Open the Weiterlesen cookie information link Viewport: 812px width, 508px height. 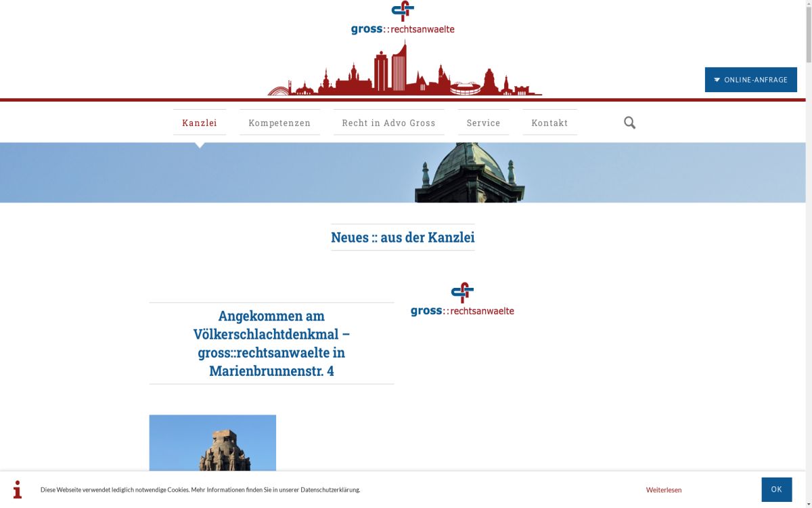pyautogui.click(x=664, y=490)
